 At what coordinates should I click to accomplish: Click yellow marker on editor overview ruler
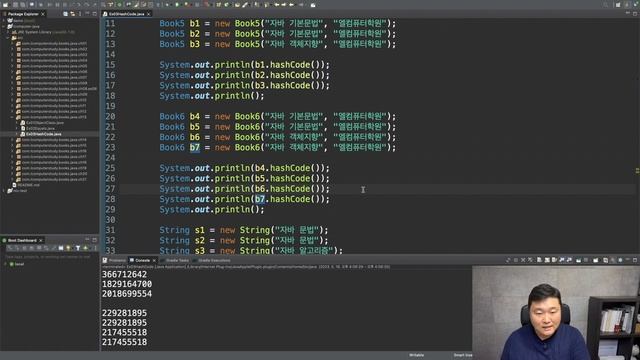click(x=637, y=171)
